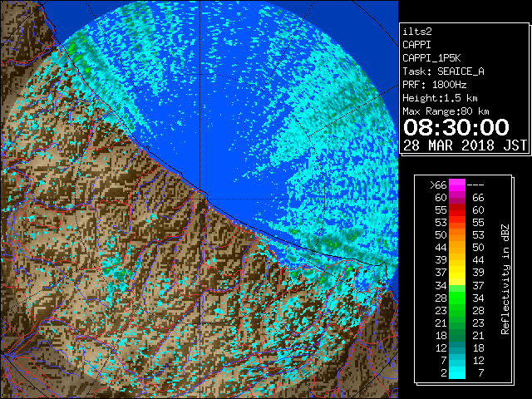
Task: Click the '>66' legend label
Action: click(438, 185)
